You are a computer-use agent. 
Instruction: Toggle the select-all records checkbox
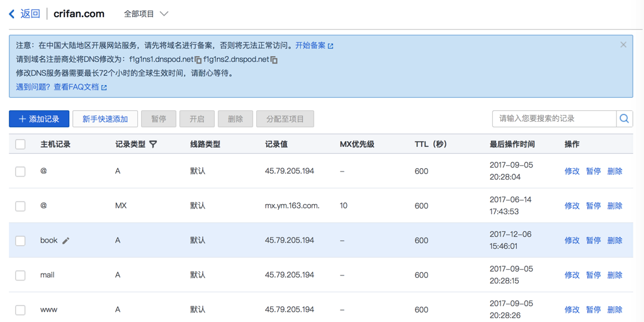point(20,144)
